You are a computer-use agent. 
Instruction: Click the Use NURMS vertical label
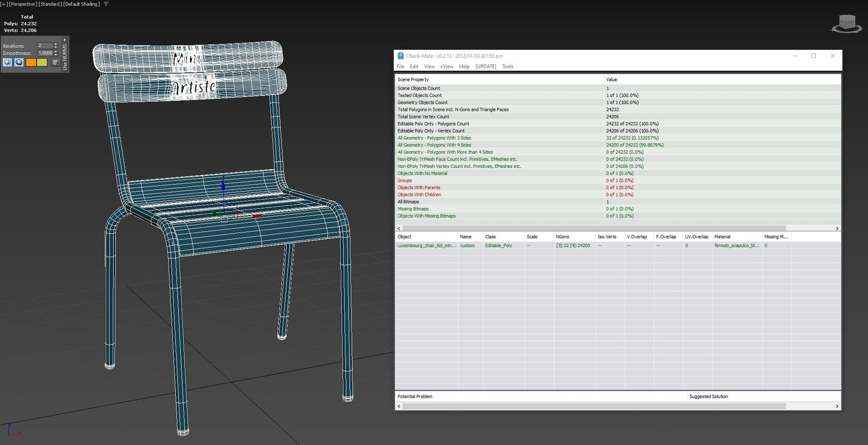65,57
